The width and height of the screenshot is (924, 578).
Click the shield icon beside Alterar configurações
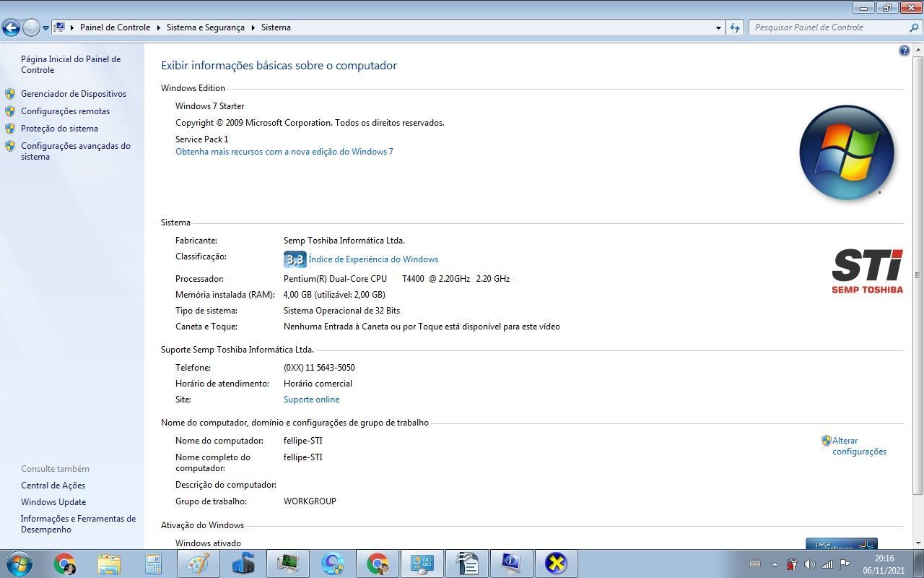coord(826,441)
